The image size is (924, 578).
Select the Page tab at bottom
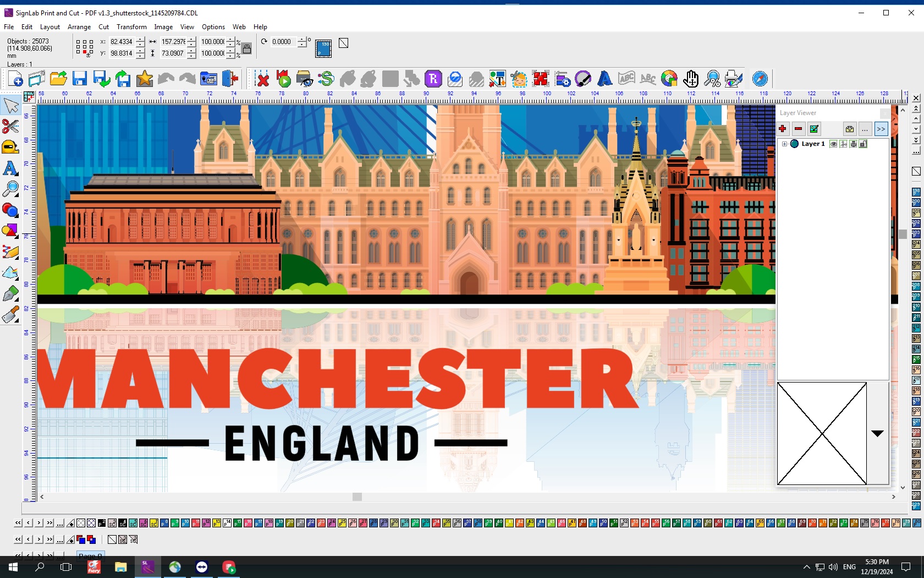(x=90, y=555)
